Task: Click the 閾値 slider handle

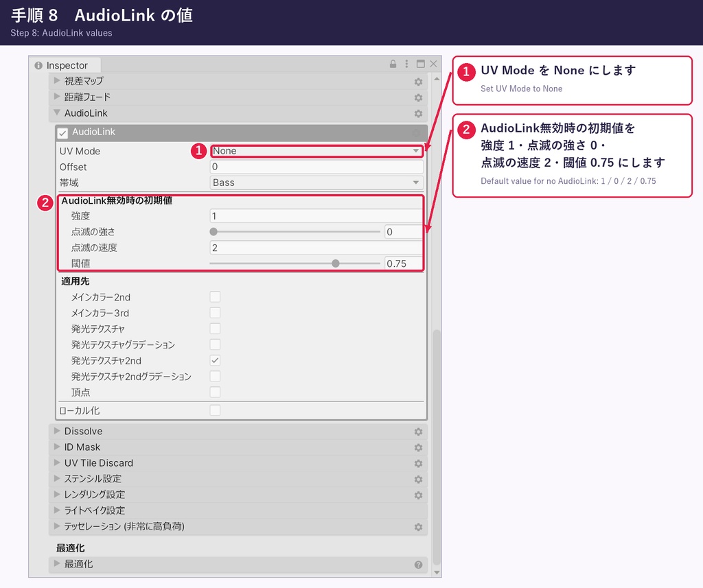Action: tap(335, 263)
